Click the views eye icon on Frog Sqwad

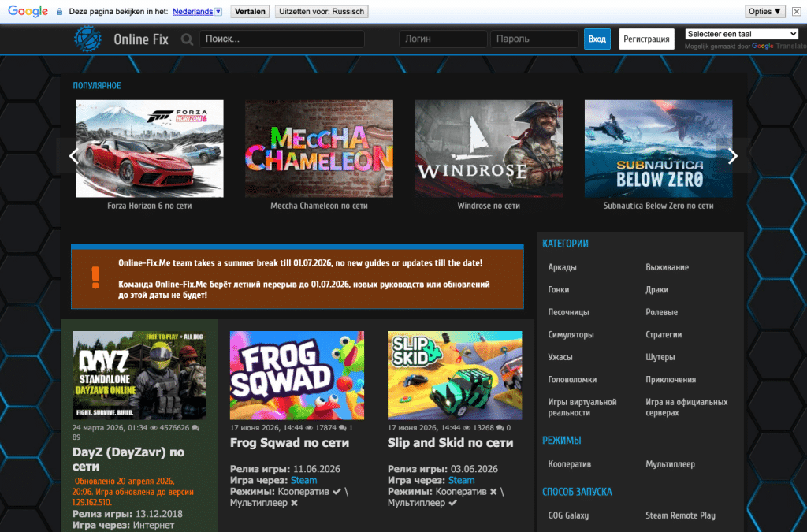[x=309, y=427]
